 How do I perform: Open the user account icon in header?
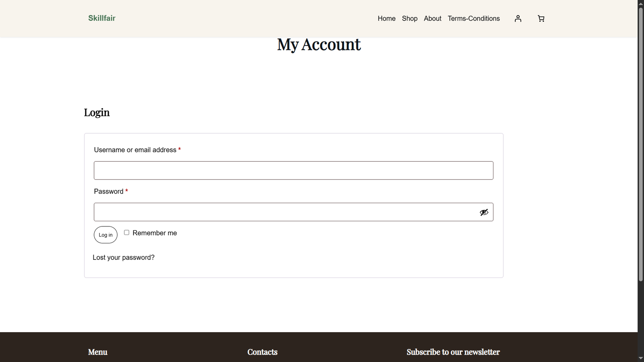click(x=518, y=19)
